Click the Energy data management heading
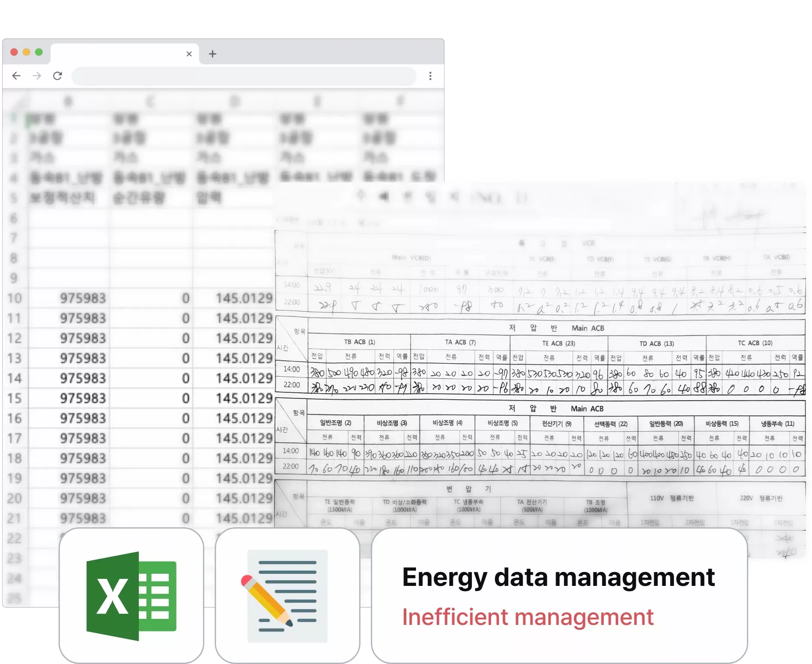 click(558, 577)
